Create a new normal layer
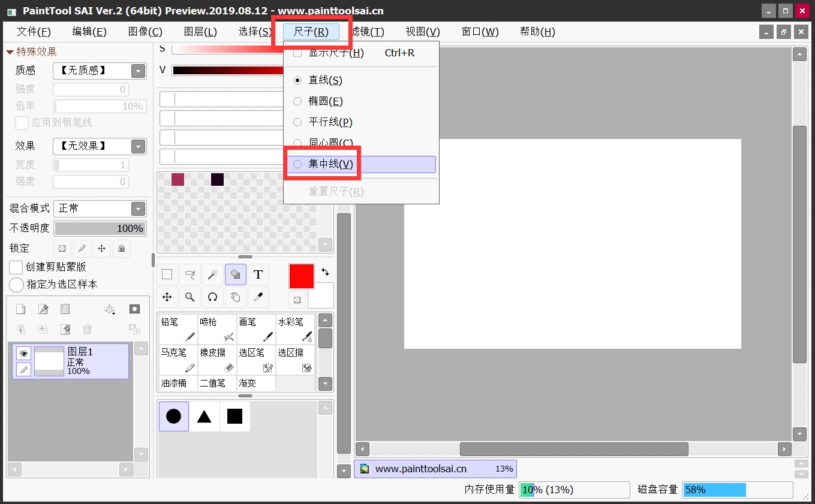The width and height of the screenshot is (815, 504). point(21,309)
